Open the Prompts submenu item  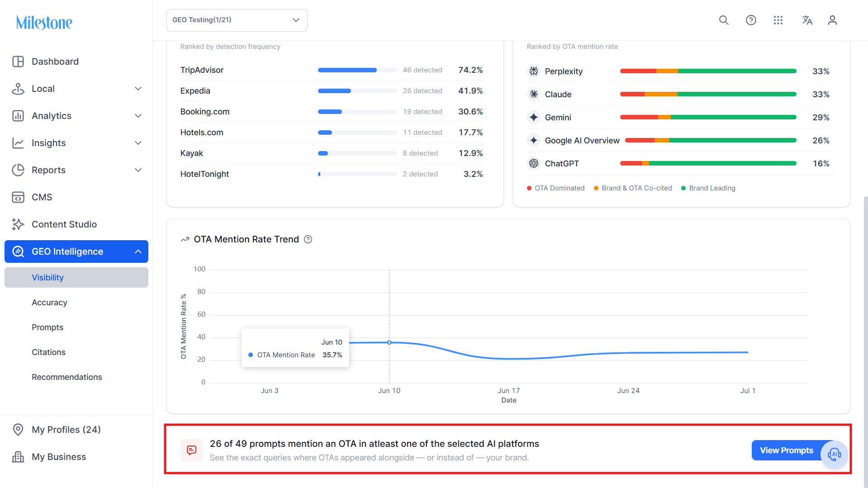[x=47, y=327]
